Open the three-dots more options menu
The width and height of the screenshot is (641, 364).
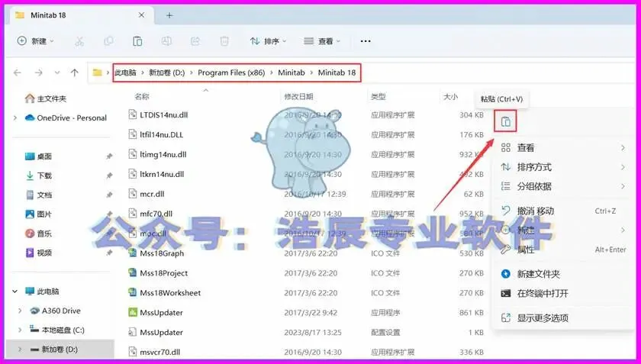366,41
